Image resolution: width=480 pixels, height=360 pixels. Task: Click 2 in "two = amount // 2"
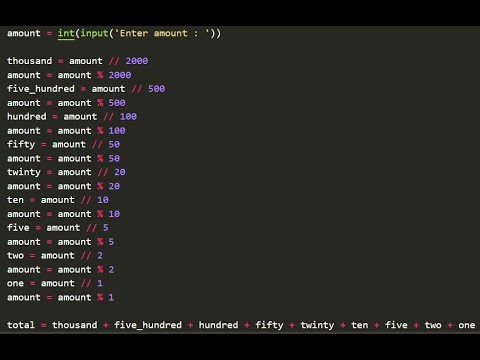point(100,256)
